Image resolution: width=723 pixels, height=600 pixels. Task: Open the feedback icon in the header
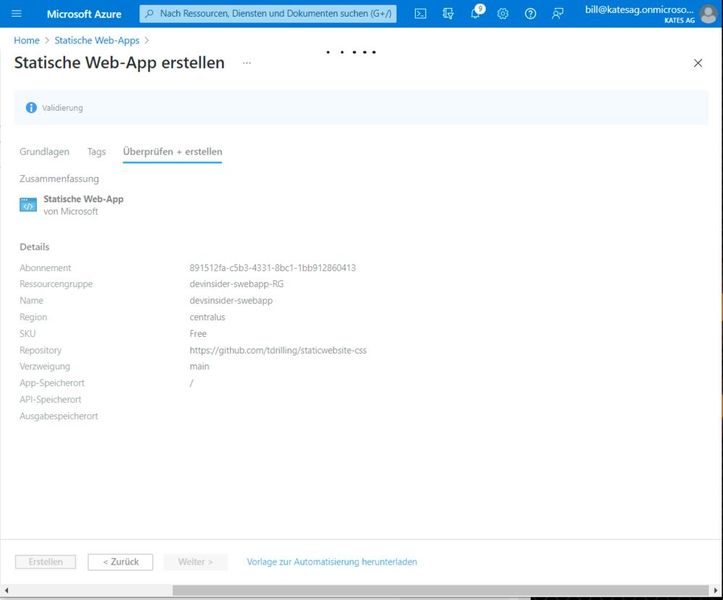(x=557, y=14)
